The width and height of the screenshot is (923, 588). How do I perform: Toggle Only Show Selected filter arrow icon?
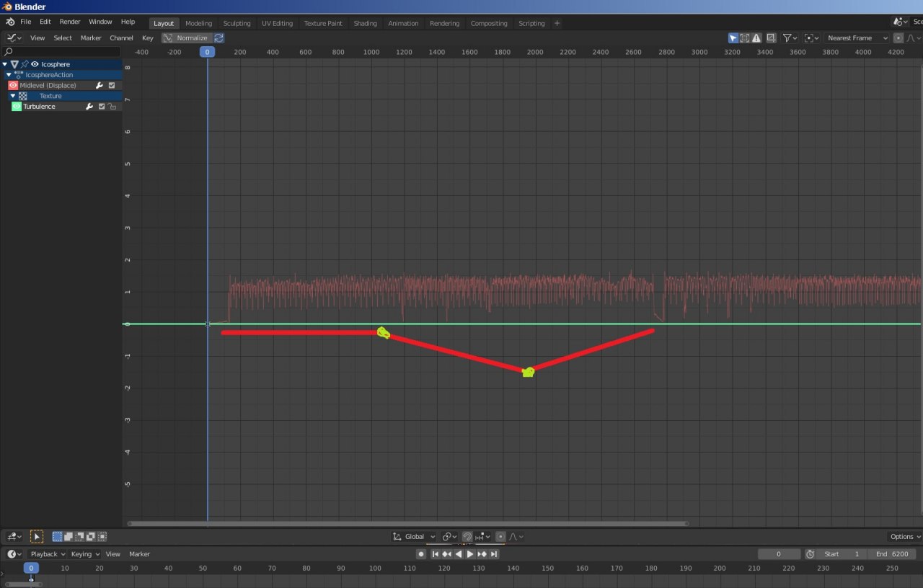(733, 38)
